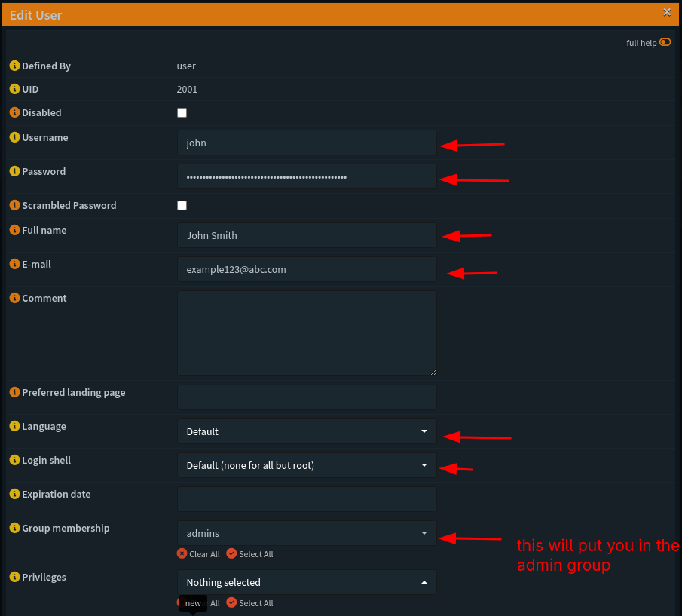Click Select All under Group membership

click(250, 554)
